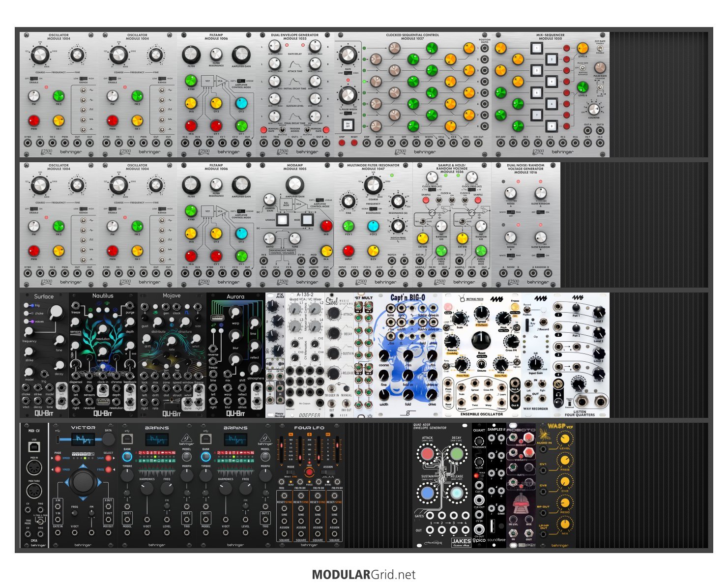
Task: Click the USB port on MIDI-CV module
Action: coord(34,447)
